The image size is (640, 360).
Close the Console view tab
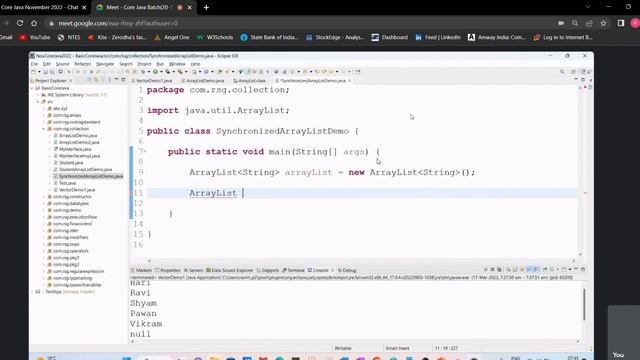click(x=332, y=270)
